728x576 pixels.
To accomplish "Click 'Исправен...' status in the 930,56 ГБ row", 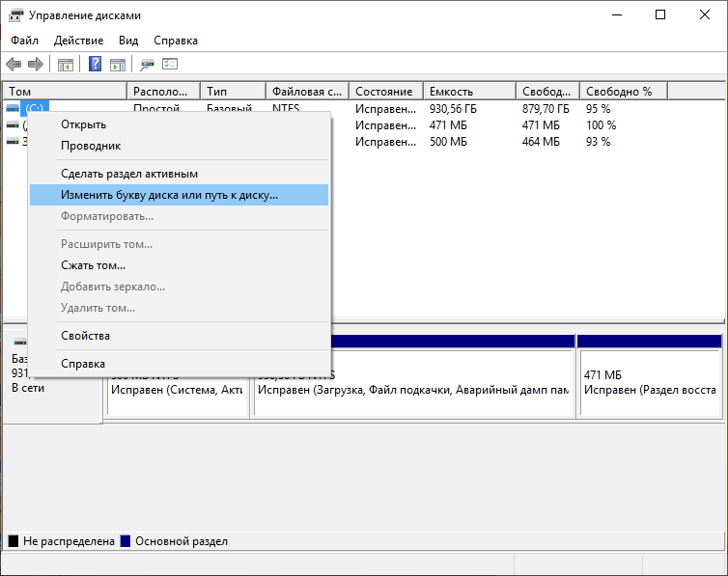I will point(385,109).
